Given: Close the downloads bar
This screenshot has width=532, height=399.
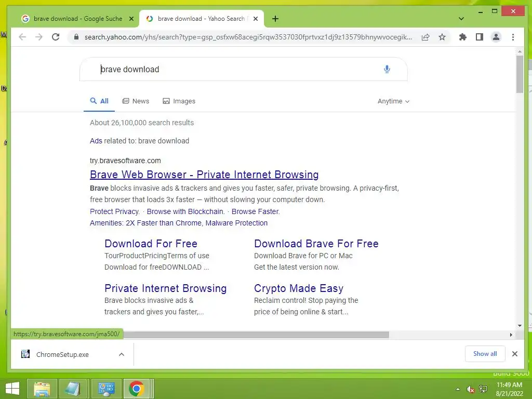Looking at the screenshot, I should click(x=515, y=354).
